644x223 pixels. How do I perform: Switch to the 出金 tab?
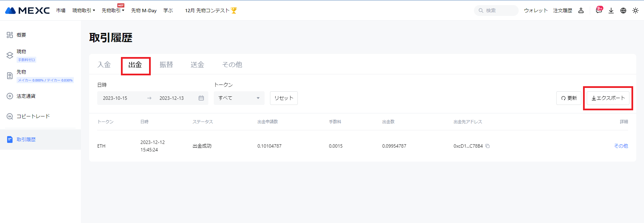(135, 64)
